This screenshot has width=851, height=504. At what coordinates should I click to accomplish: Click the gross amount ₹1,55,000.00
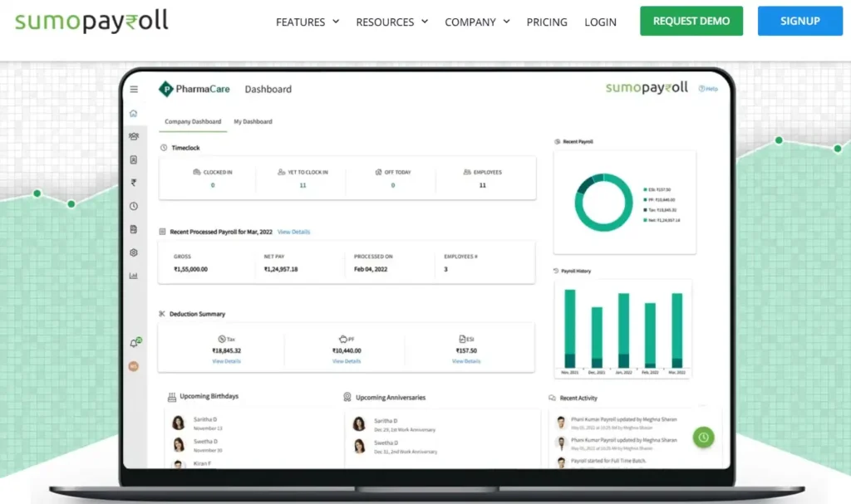click(x=190, y=269)
